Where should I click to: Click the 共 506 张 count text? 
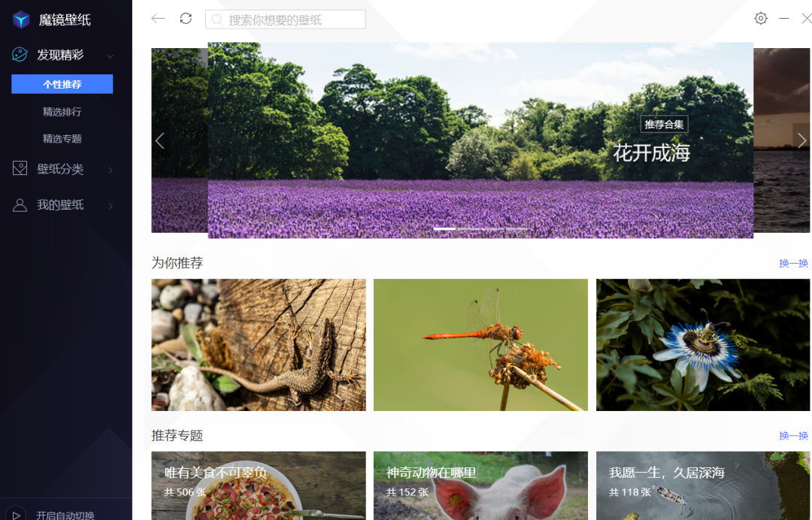[185, 492]
